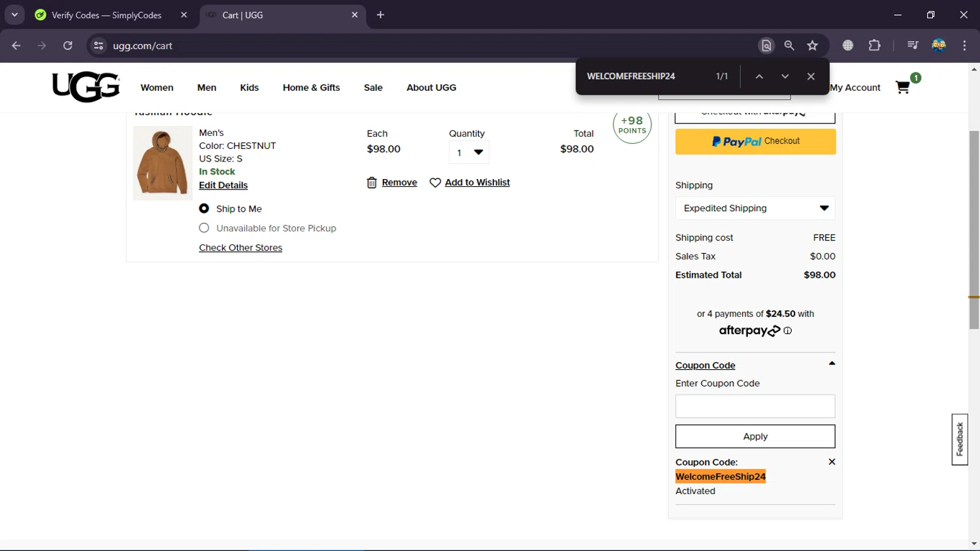Open the tab search dropdown arrow
The image size is (980, 551).
(14, 15)
